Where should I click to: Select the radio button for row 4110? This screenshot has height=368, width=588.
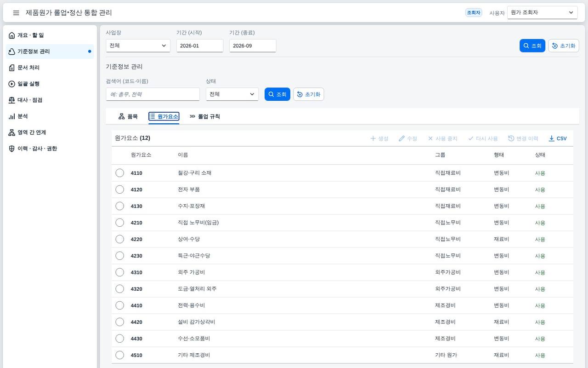[x=120, y=173]
